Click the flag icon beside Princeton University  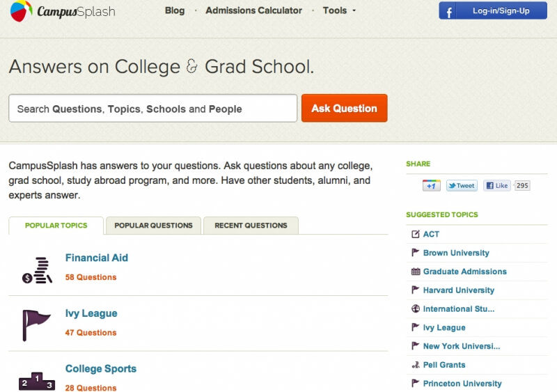(415, 383)
